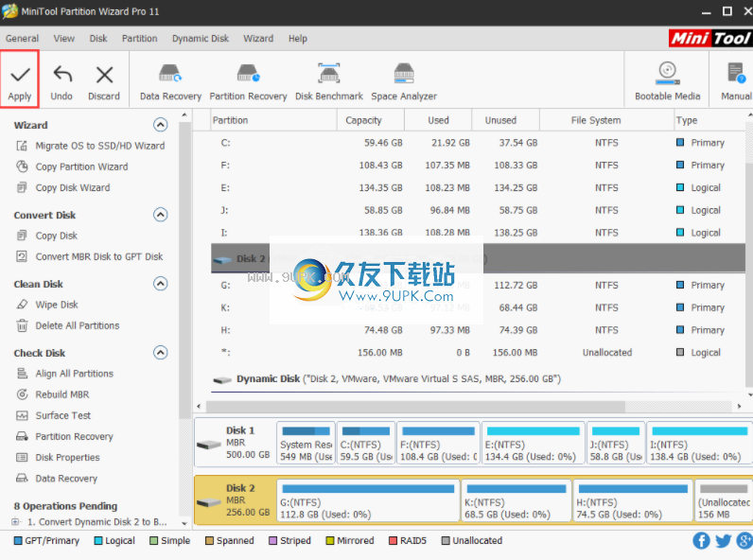Open Partition Recovery in the Check Disk list
The image size is (753, 560).
(65, 437)
